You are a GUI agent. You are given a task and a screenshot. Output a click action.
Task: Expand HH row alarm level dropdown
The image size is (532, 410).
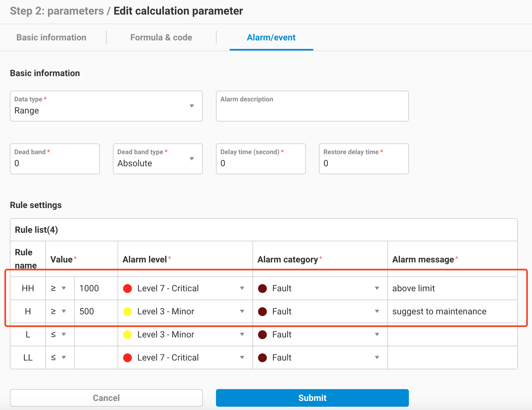(242, 288)
